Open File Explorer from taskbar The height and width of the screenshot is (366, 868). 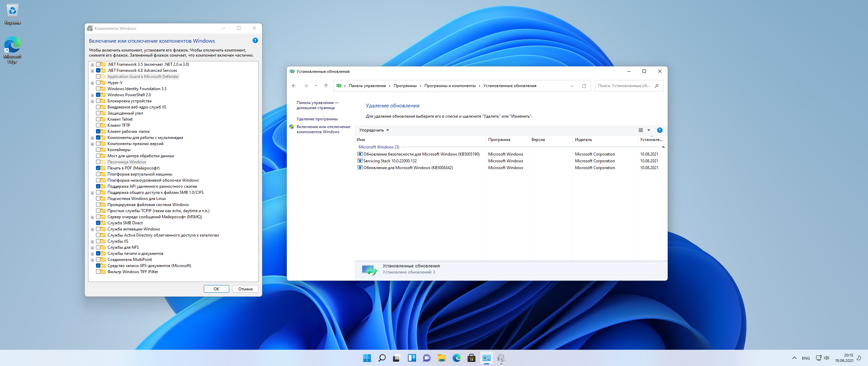(x=441, y=358)
